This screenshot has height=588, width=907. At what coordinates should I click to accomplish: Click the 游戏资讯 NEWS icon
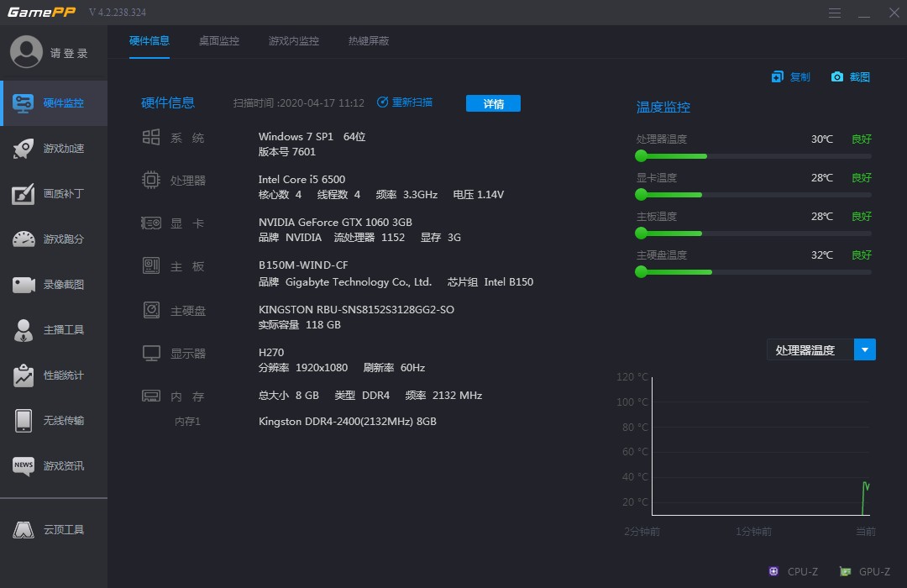click(x=24, y=466)
